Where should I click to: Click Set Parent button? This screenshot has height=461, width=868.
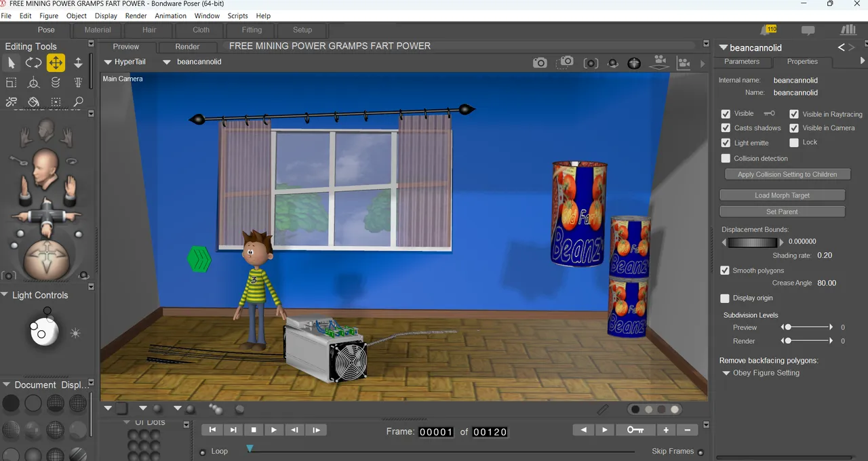[782, 212]
